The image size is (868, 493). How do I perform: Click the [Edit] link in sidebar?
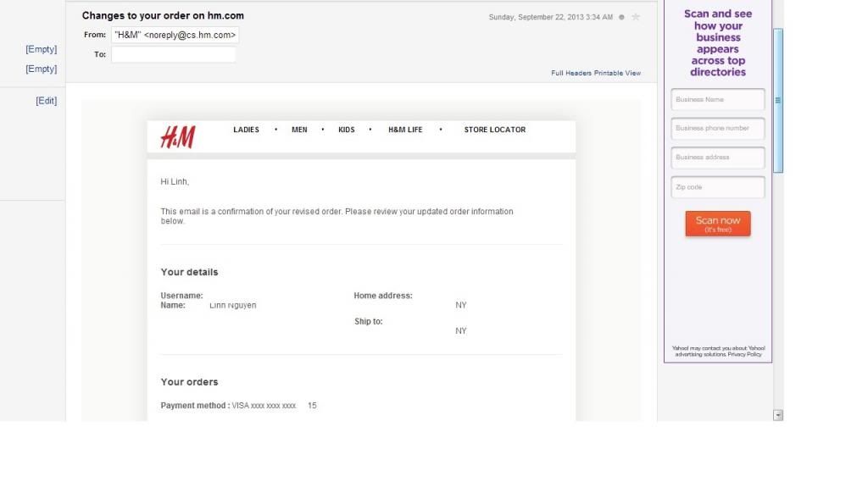point(46,101)
